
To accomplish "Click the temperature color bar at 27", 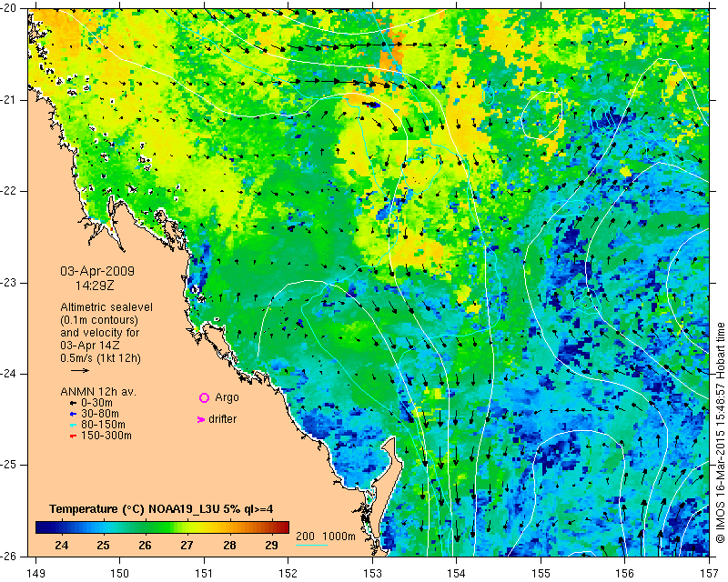I will [x=187, y=527].
